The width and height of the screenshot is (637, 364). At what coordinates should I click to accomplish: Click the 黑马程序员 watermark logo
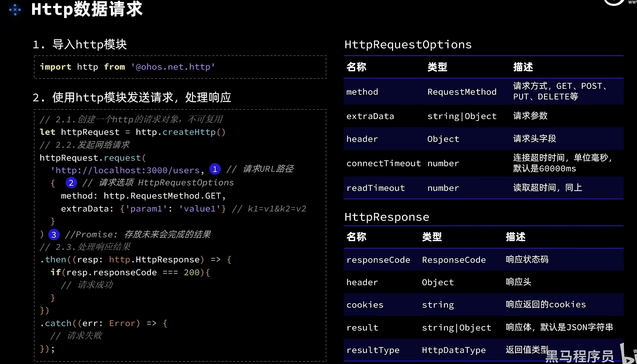click(x=580, y=356)
